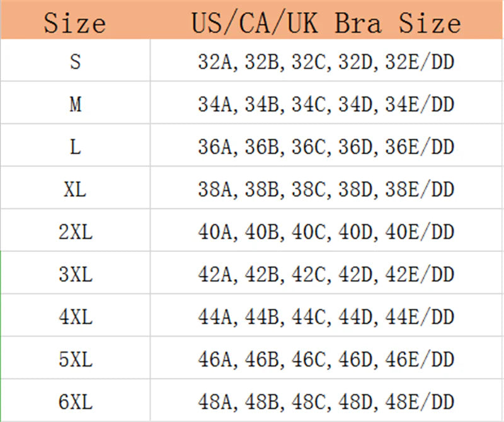The height and width of the screenshot is (422, 504).
Task: Pick the bra sizes cell starting 42A
Action: (326, 274)
